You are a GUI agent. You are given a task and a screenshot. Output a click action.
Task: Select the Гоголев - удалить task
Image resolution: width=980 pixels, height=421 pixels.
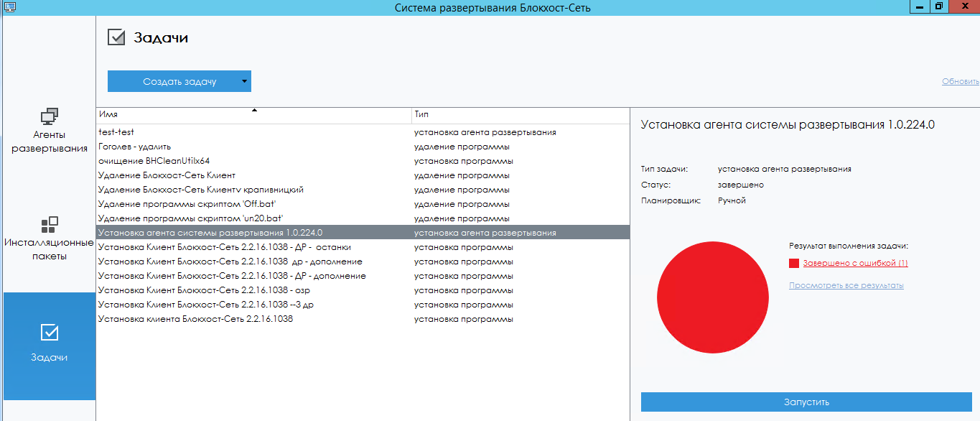(363, 147)
